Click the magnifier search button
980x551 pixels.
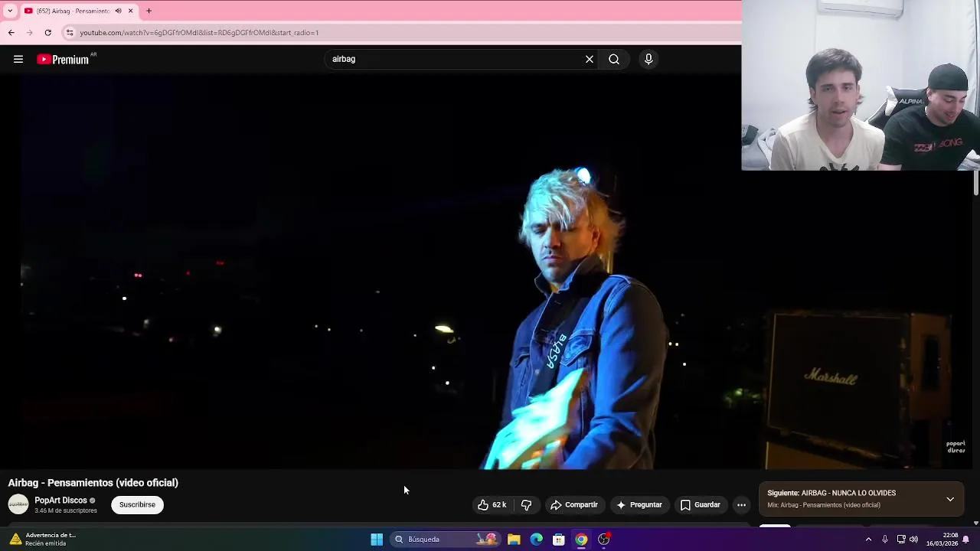614,59
